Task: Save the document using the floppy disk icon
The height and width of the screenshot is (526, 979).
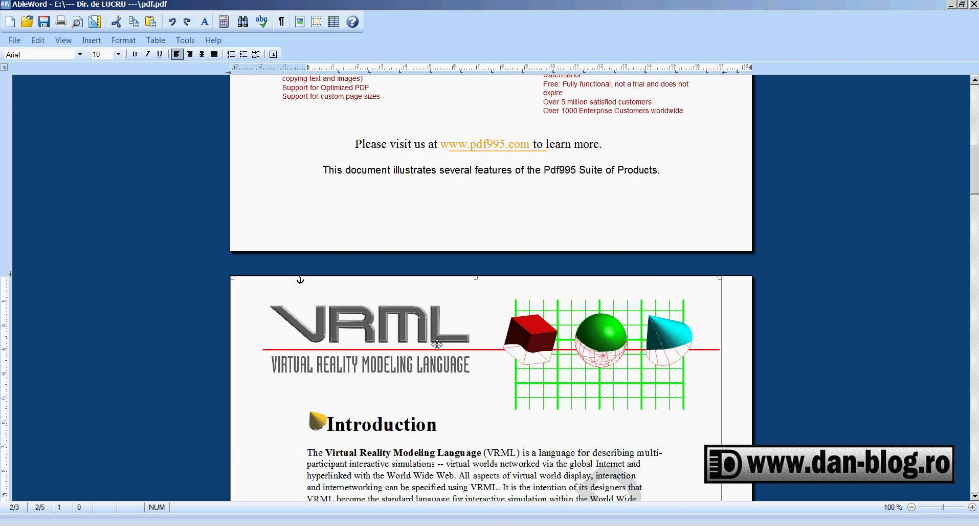Action: pos(44,21)
